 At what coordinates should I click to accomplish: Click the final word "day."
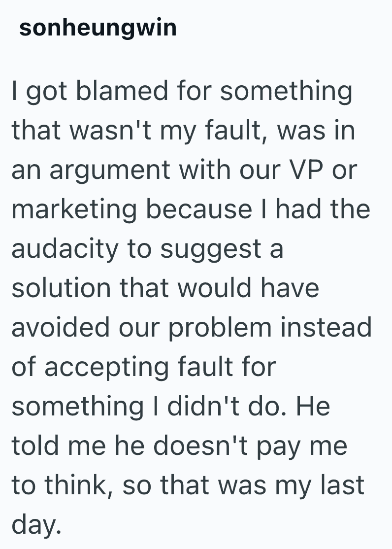click(x=36, y=525)
